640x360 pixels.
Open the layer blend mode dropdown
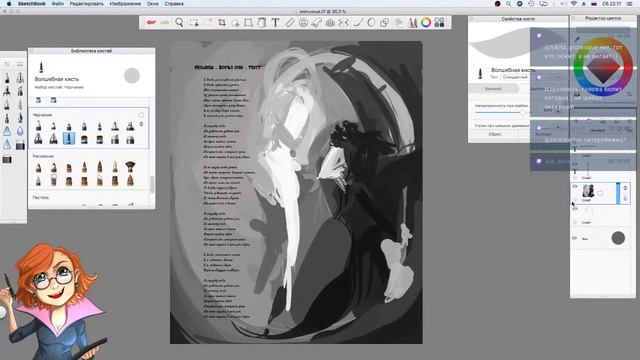click(598, 130)
